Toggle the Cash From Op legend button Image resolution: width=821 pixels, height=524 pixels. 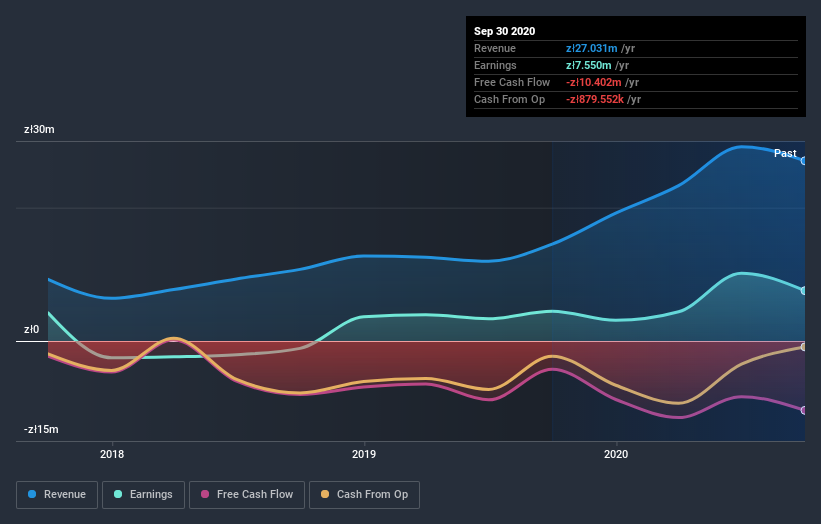(x=364, y=495)
